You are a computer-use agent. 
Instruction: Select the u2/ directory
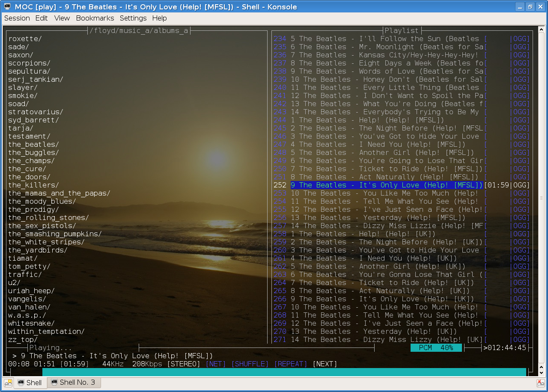(x=14, y=282)
